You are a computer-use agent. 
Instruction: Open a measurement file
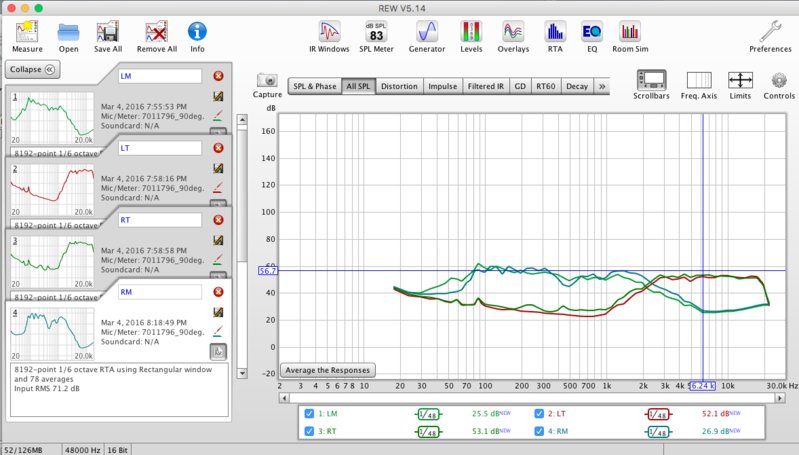pos(68,37)
